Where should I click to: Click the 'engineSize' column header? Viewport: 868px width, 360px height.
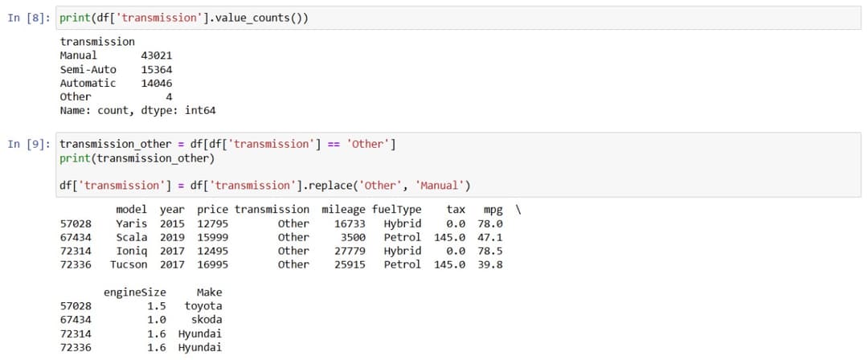coord(134,292)
